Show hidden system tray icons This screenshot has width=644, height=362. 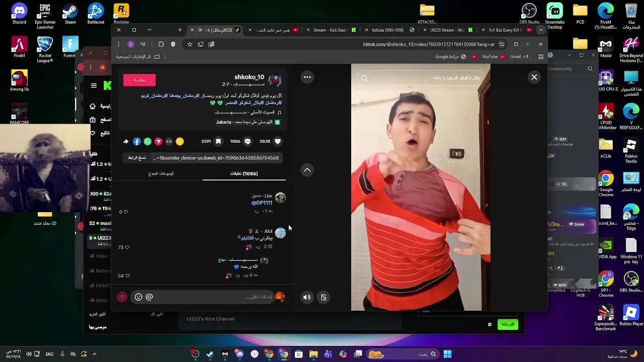click(94, 354)
